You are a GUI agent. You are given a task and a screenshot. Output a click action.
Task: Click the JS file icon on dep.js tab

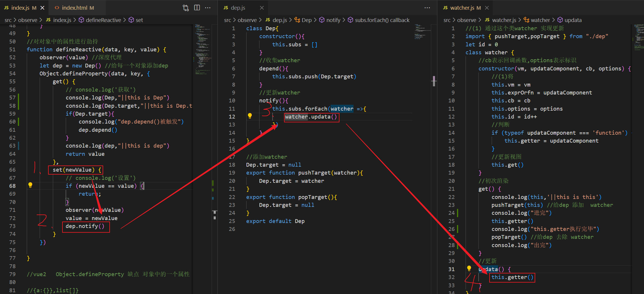coord(226,8)
